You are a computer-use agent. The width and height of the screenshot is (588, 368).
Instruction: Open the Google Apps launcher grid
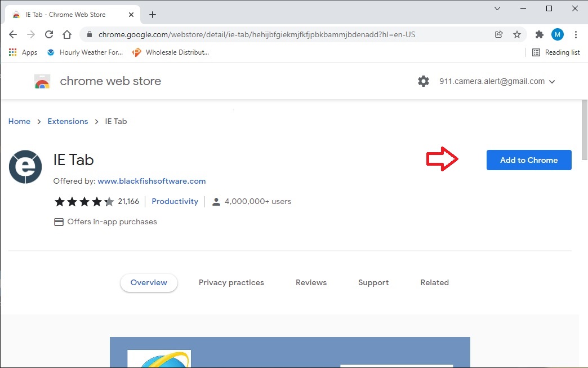click(x=12, y=52)
